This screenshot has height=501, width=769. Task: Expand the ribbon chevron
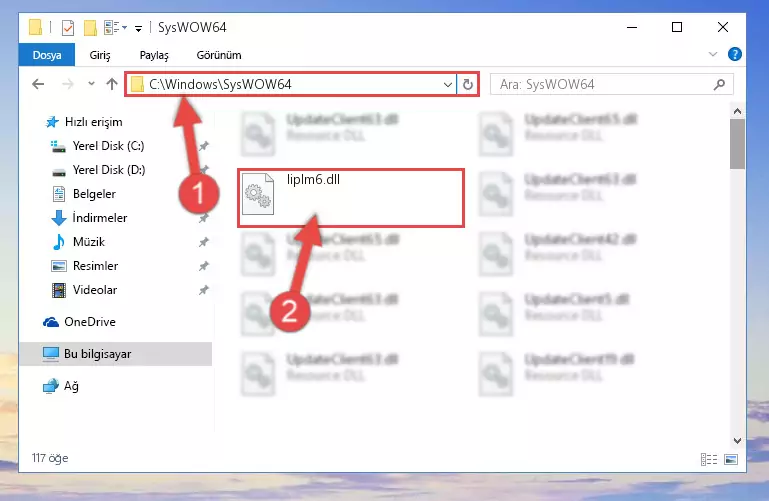(713, 54)
